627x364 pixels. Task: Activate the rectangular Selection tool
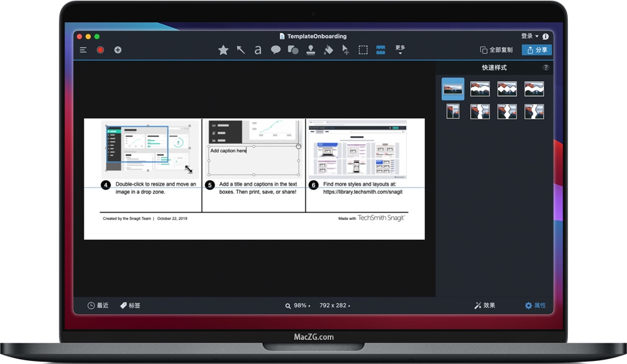pyautogui.click(x=363, y=50)
